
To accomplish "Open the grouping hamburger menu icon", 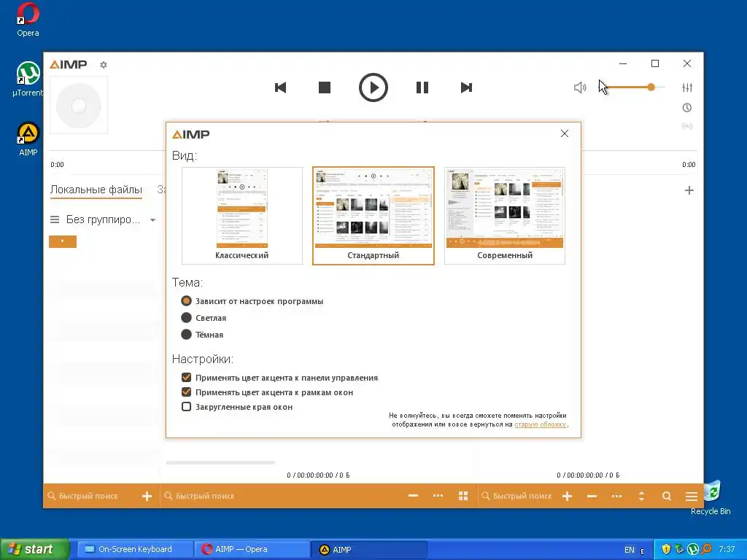I will tap(55, 219).
